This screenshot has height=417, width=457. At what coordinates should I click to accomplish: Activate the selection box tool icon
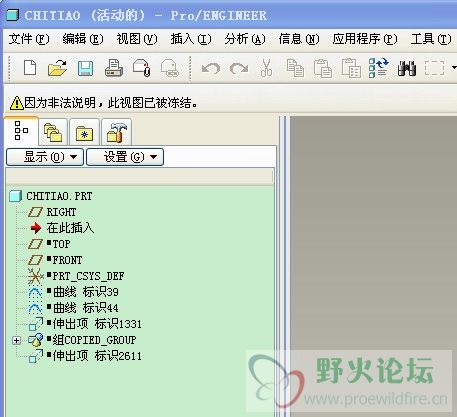coord(435,68)
